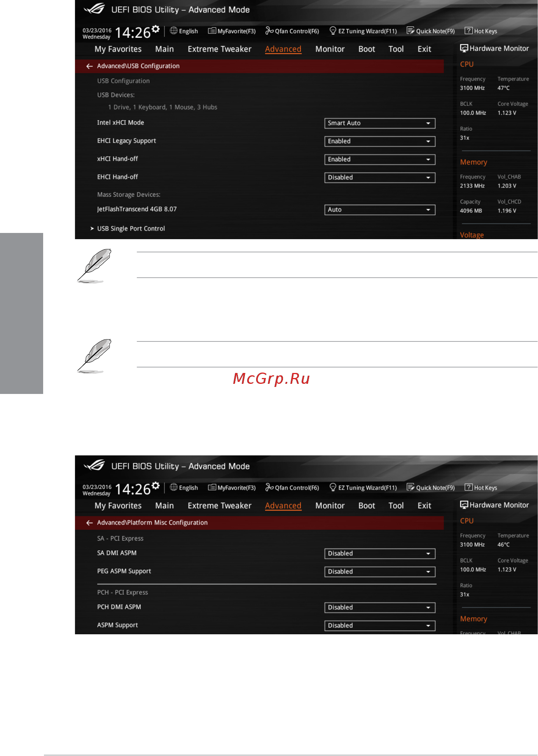Screen dimensions: 538x756
Task: Show Hot Keys help in the USB Configuration screen
Action: pyautogui.click(x=481, y=31)
